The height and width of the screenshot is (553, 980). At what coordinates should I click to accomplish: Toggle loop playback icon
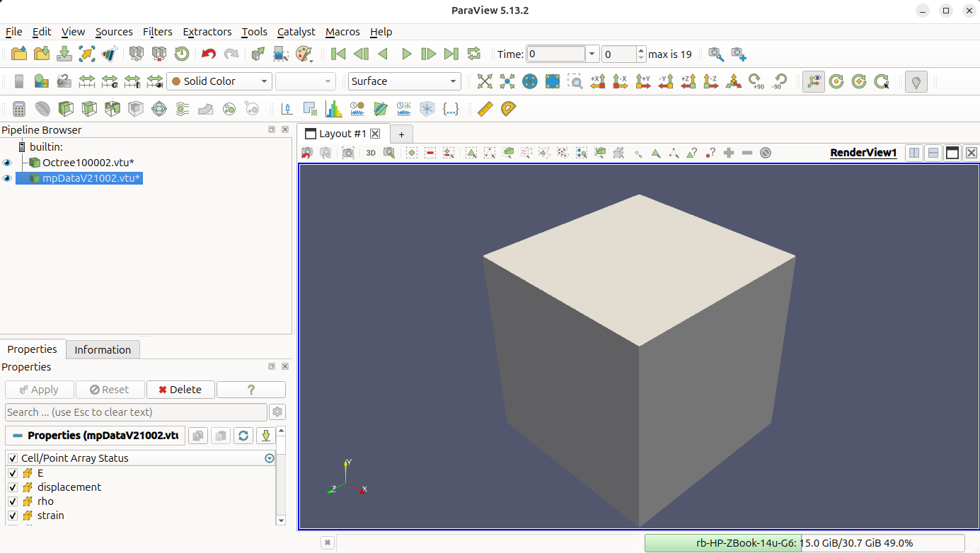click(x=473, y=54)
